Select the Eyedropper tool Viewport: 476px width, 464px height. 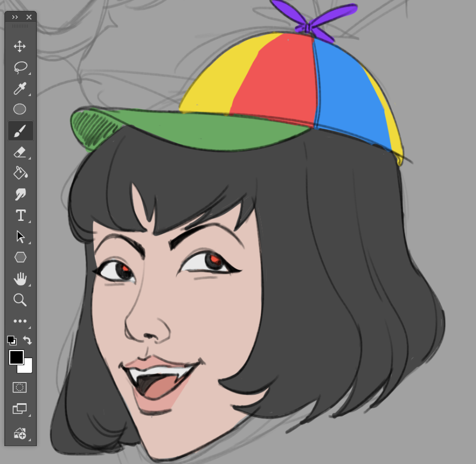point(20,88)
